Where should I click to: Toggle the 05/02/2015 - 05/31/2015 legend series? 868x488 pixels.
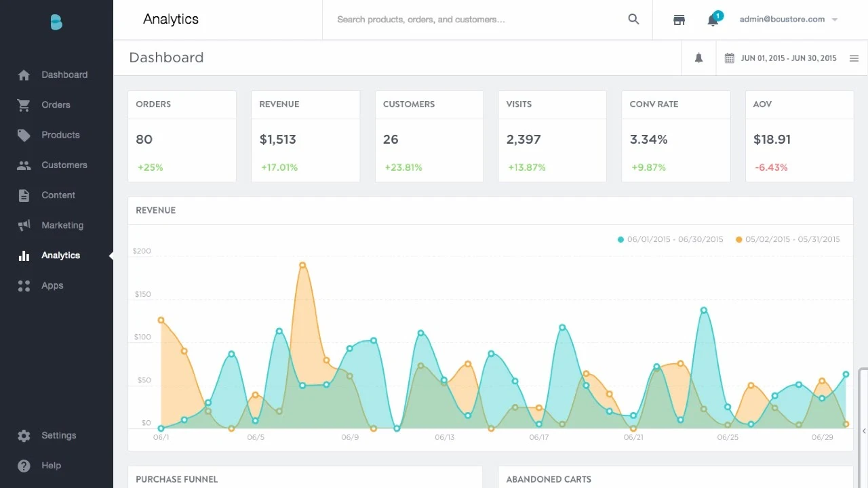pos(787,239)
